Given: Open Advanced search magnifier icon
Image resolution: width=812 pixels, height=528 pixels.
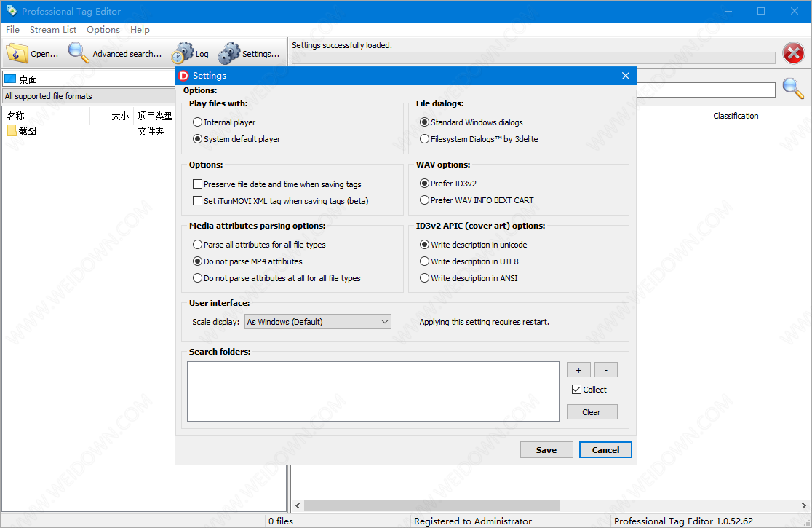Looking at the screenshot, I should (79, 53).
